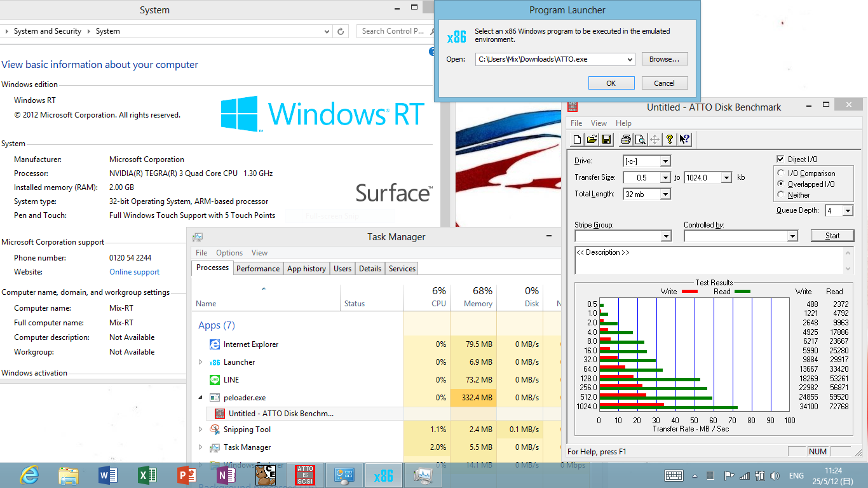Click the New document icon in ATTO toolbar
This screenshot has width=868, height=488.
(x=578, y=139)
